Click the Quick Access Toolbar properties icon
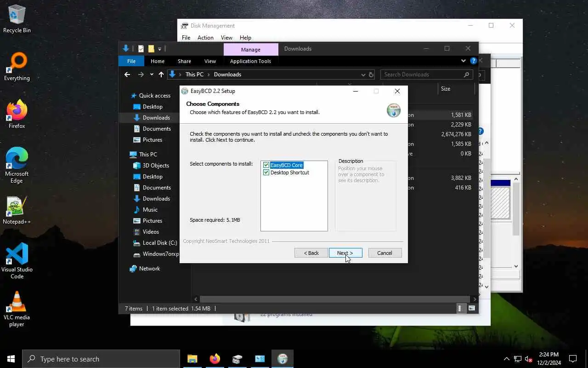Viewport: 588px width, 368px height. pyautogui.click(x=141, y=49)
